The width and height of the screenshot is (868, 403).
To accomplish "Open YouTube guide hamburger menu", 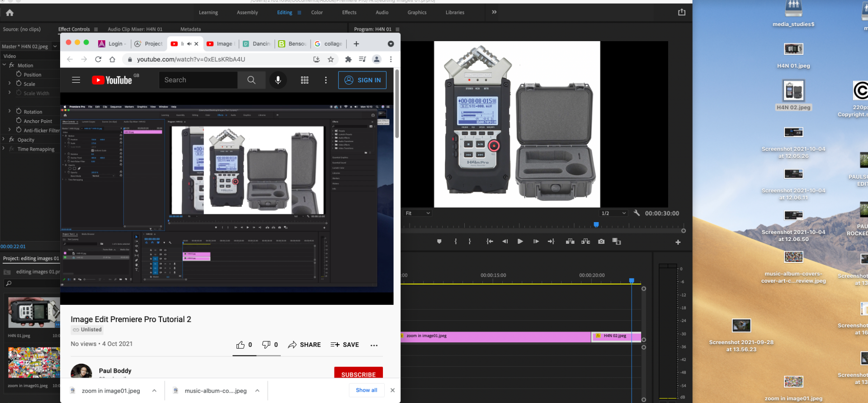I will pyautogui.click(x=76, y=80).
